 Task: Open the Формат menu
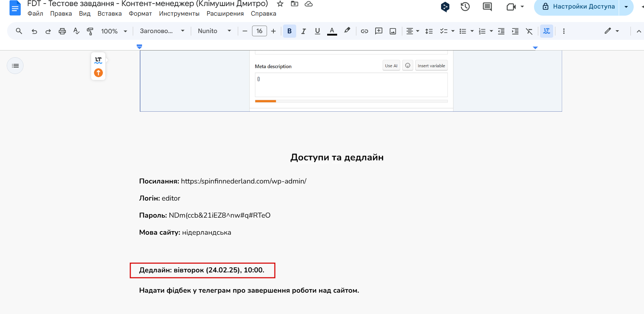[140, 14]
